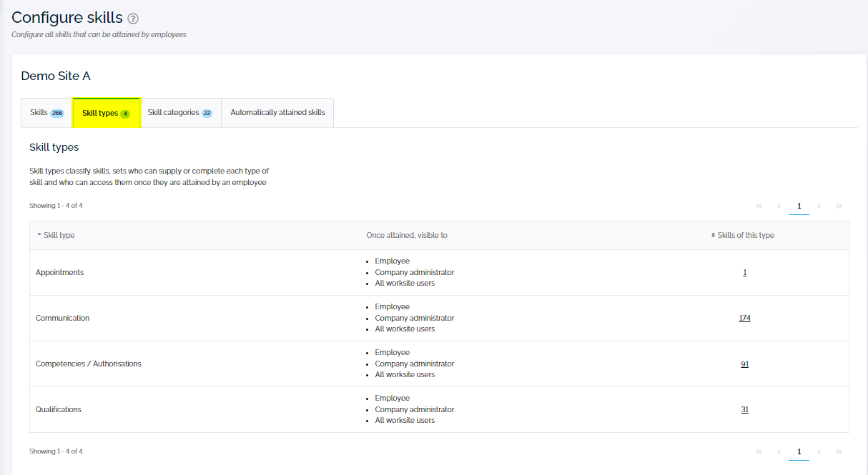The height and width of the screenshot is (475, 868).
Task: Select the Appointments skill type row
Action: tap(60, 272)
